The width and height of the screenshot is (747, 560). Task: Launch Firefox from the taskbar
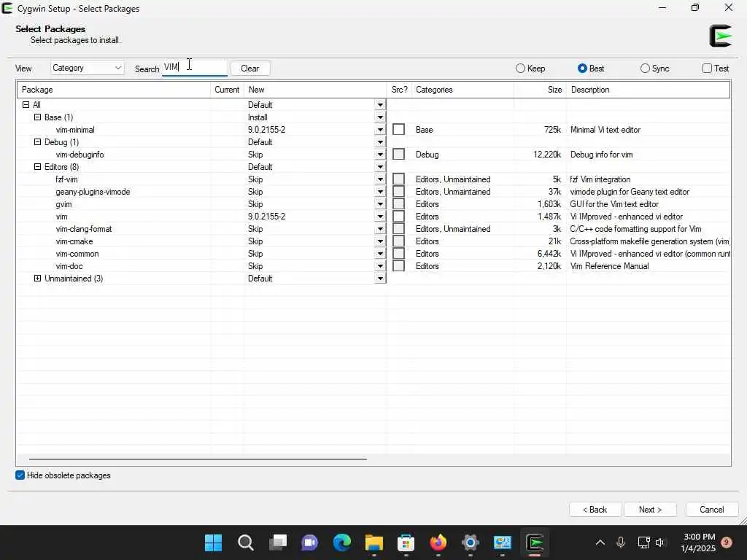pos(438,542)
